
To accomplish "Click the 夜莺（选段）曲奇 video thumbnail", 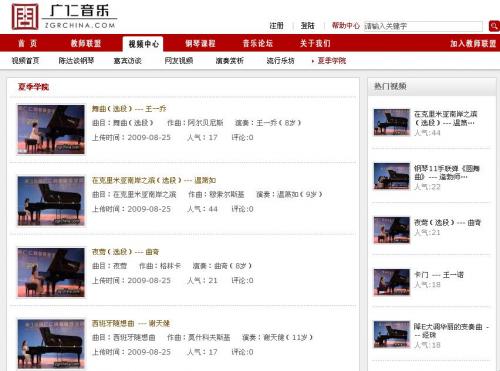I will [51, 272].
